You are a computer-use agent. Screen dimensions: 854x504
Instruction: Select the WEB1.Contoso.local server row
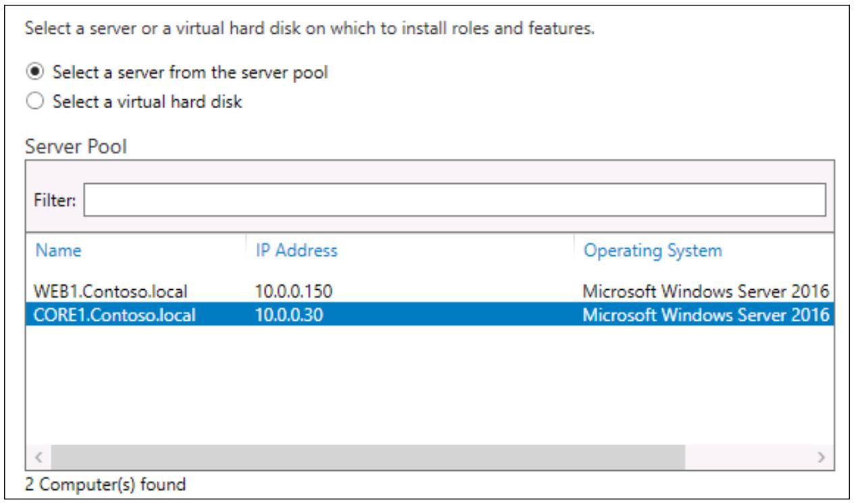point(430,292)
